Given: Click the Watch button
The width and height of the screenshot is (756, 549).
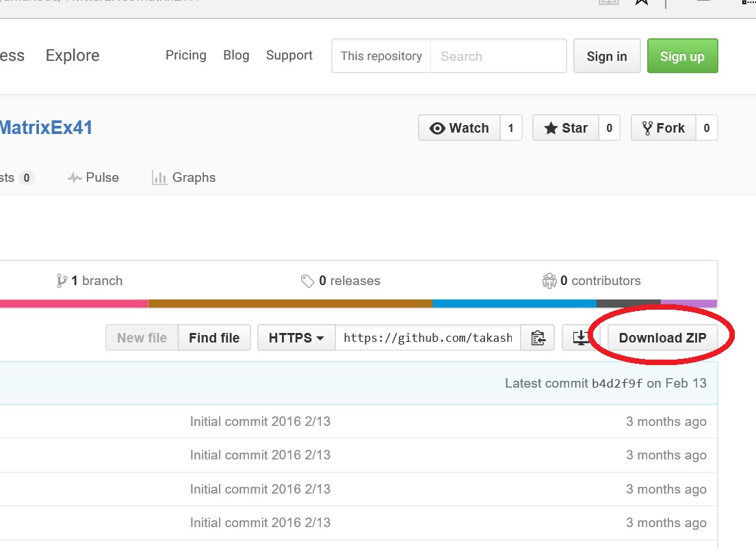Looking at the screenshot, I should [460, 128].
